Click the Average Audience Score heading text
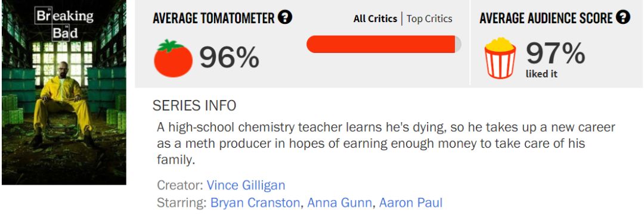The height and width of the screenshot is (221, 644). pyautogui.click(x=546, y=18)
